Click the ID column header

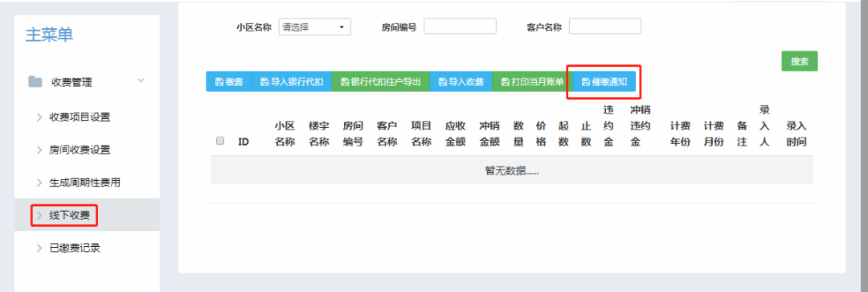coord(244,142)
